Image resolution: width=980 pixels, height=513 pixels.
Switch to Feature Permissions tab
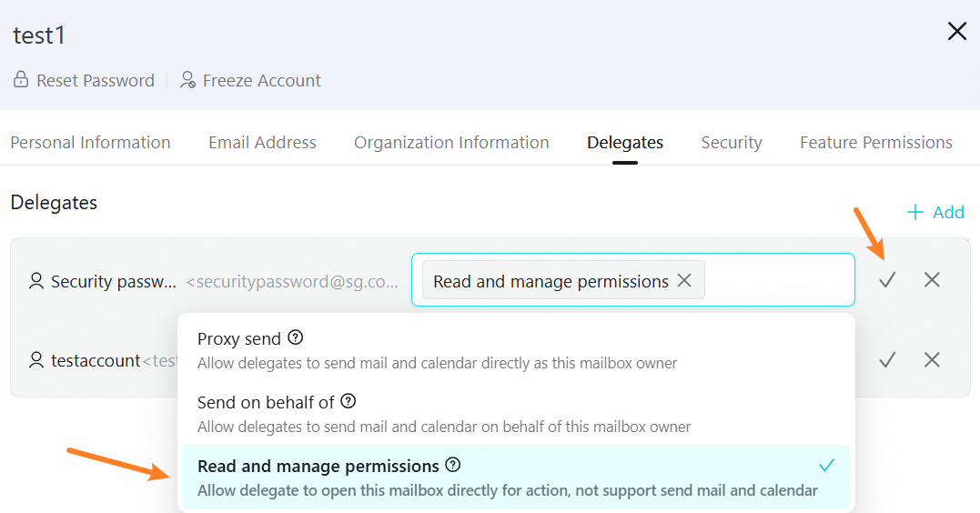[875, 143]
